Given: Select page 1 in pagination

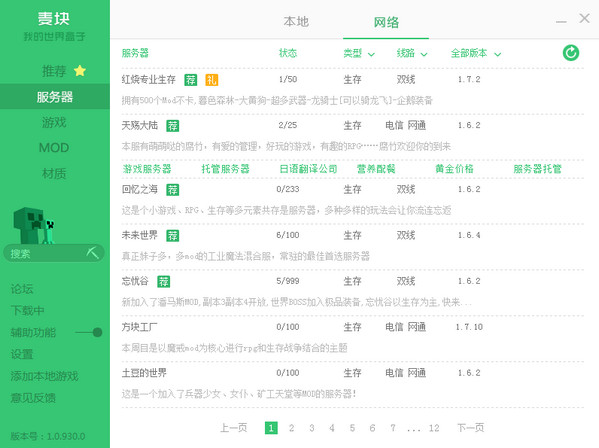Looking at the screenshot, I should coord(271,428).
